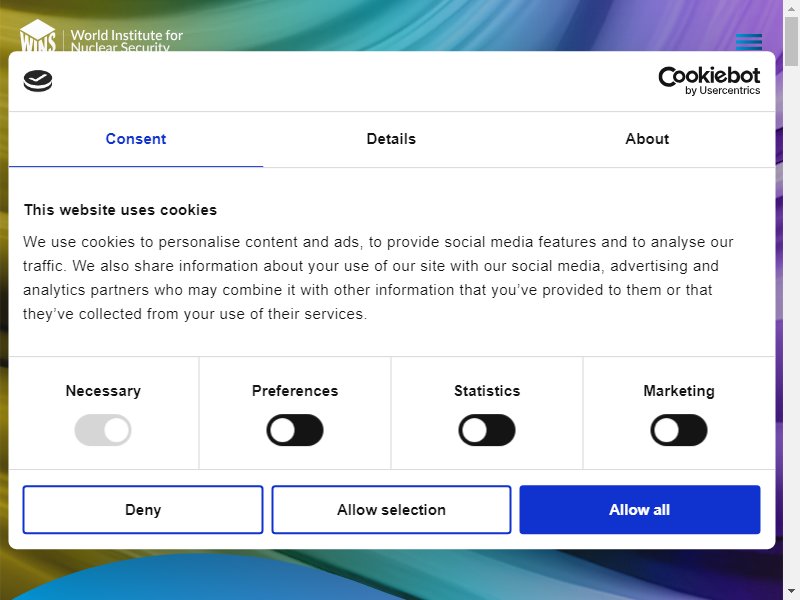Click the 'This website uses cookies' heading
This screenshot has height=600, width=800.
coord(120,210)
